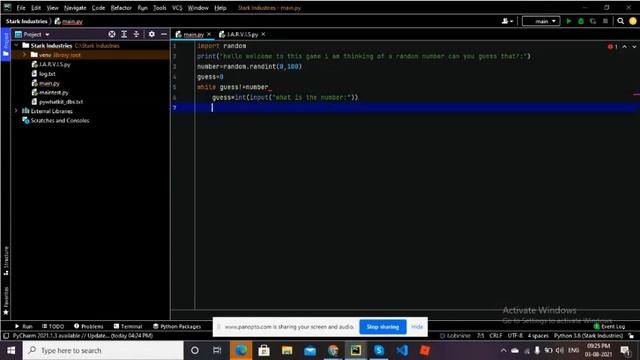Start debugging with the bug icon
The width and height of the screenshot is (640, 360).
[581, 21]
